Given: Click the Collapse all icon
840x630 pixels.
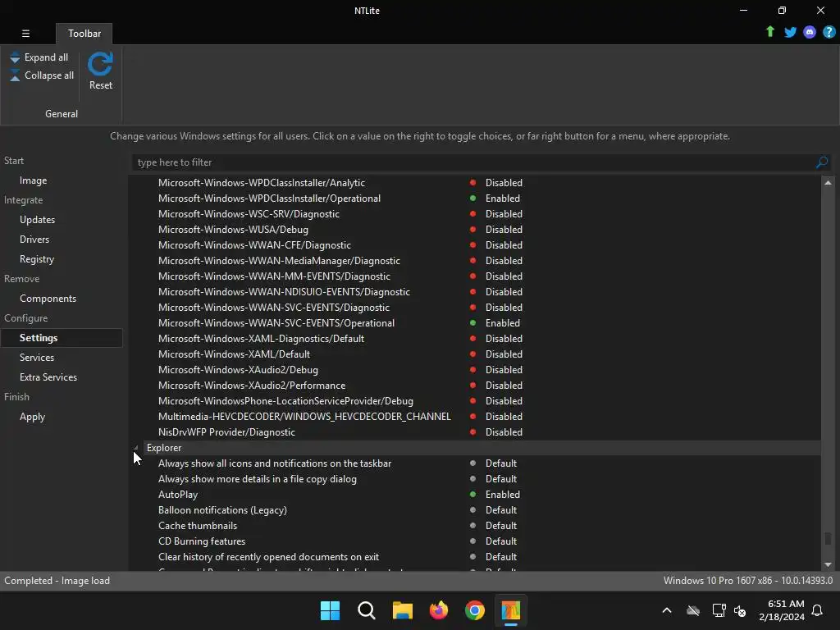Looking at the screenshot, I should point(15,75).
